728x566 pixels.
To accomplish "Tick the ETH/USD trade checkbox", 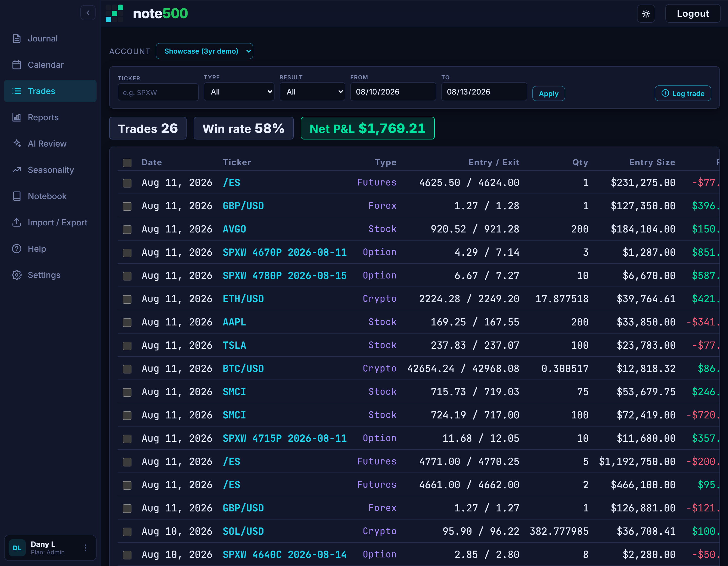I will pos(127,299).
